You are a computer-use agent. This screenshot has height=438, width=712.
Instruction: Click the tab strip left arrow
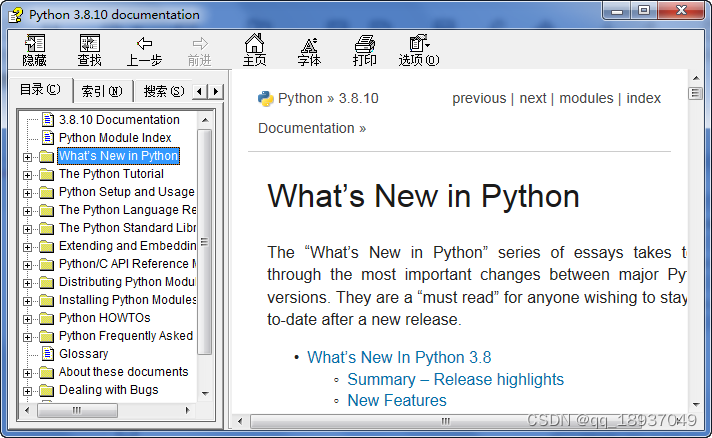[200, 92]
